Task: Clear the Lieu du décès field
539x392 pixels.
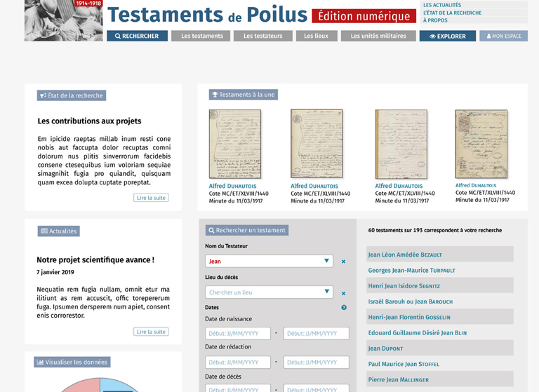Action: [343, 293]
